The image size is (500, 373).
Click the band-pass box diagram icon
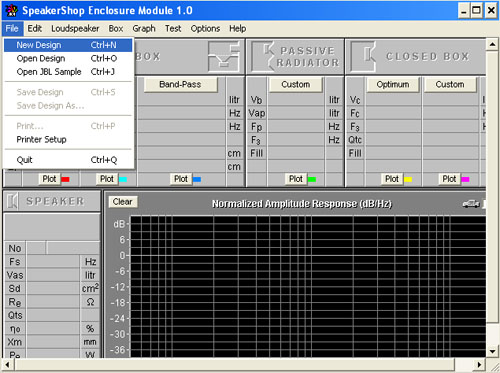224,57
